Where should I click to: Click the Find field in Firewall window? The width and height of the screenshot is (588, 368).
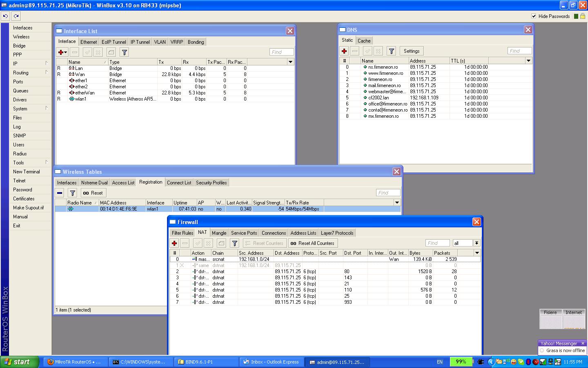coord(438,243)
